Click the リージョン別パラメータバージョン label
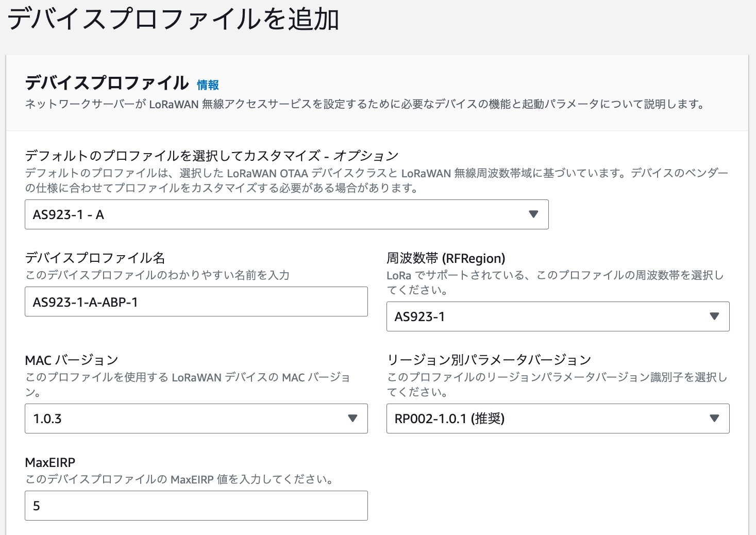 [489, 360]
